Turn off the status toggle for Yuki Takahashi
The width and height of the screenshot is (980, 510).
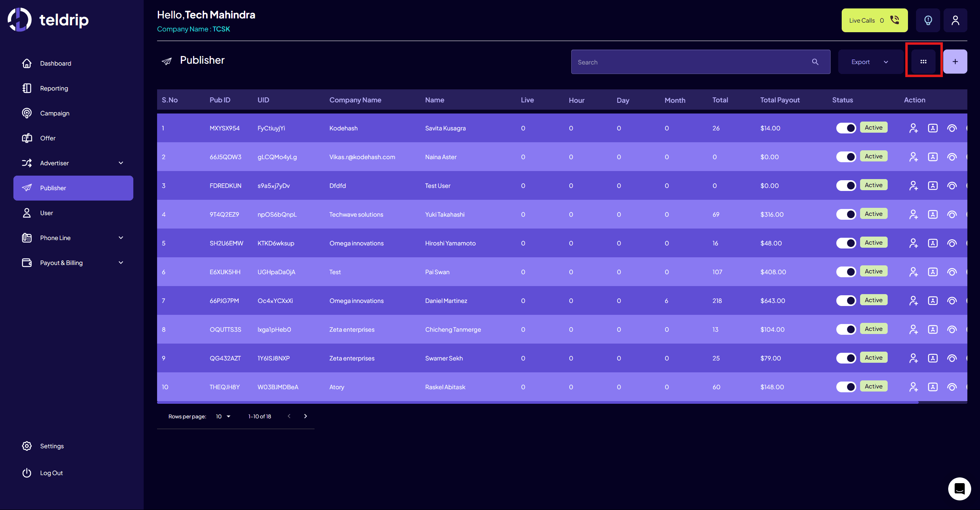click(x=846, y=214)
